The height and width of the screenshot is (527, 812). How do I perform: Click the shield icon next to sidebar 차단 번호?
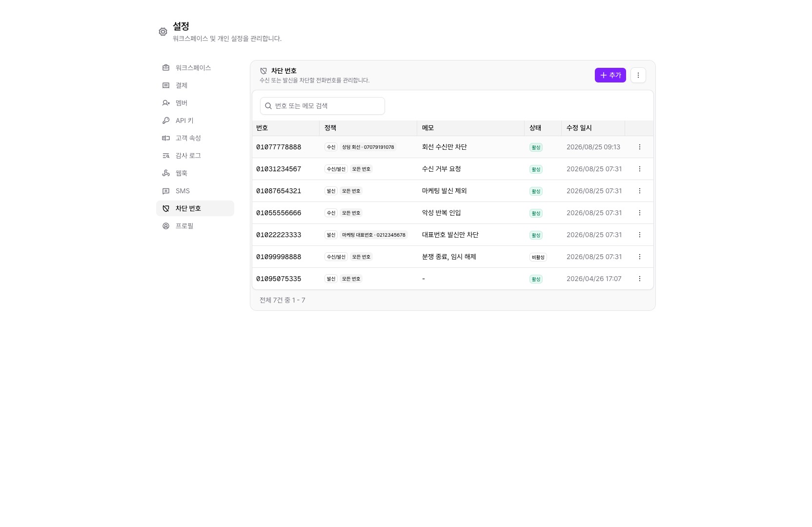pyautogui.click(x=166, y=208)
